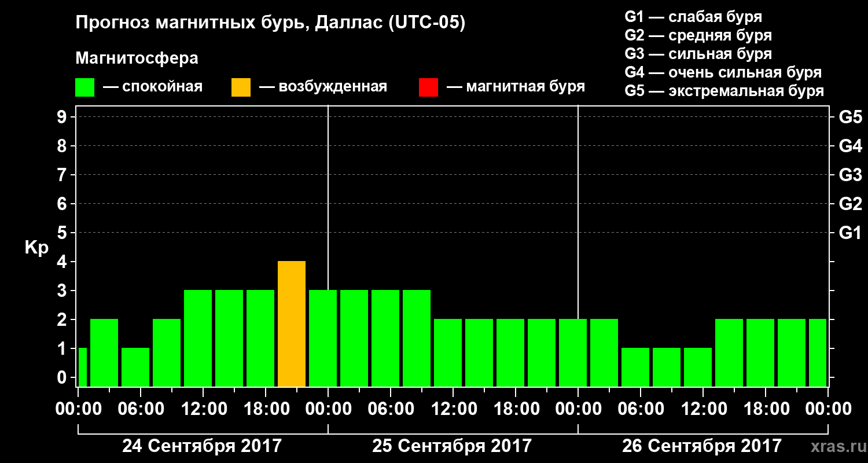Click the green спокойная legend swatch
This screenshot has width=868, height=463.
click(x=85, y=87)
